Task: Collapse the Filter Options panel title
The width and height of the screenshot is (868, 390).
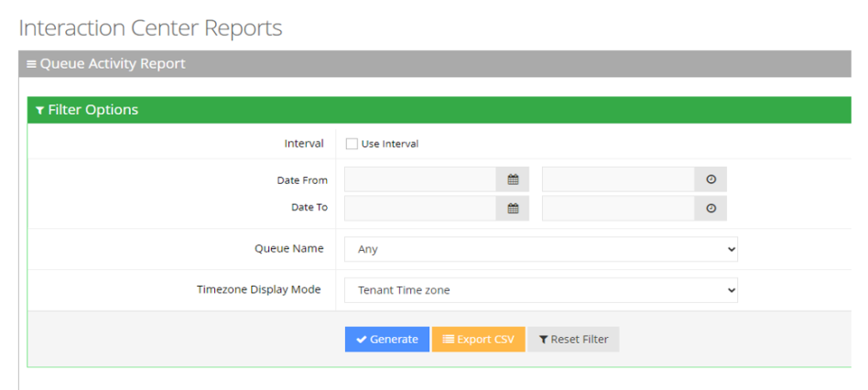Action: (92, 110)
